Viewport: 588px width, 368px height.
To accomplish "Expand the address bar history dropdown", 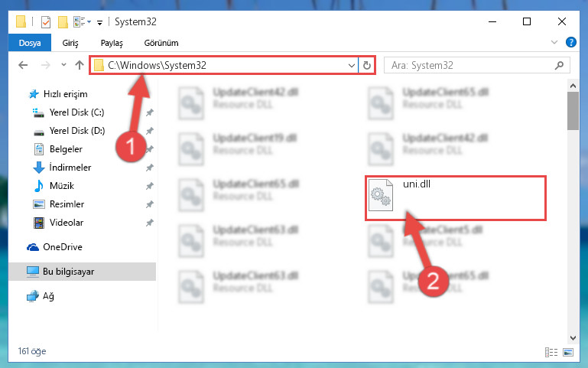I will [x=352, y=66].
